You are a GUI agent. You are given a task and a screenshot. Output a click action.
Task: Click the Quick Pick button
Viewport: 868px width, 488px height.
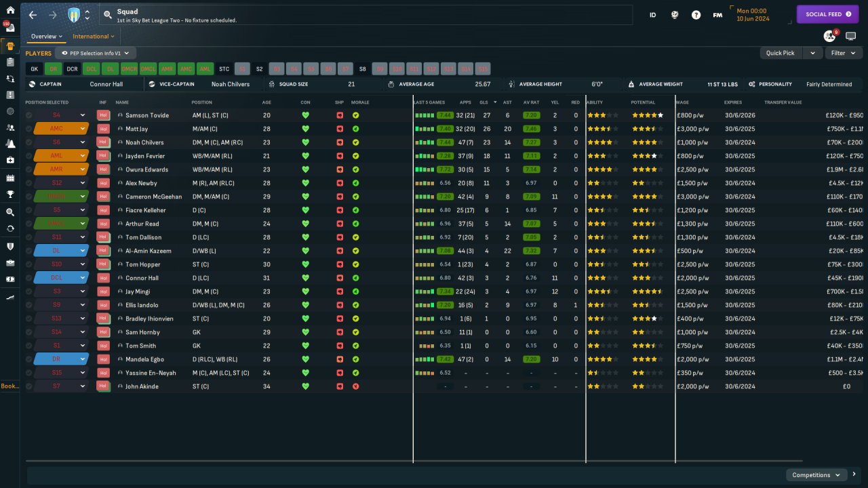coord(781,53)
